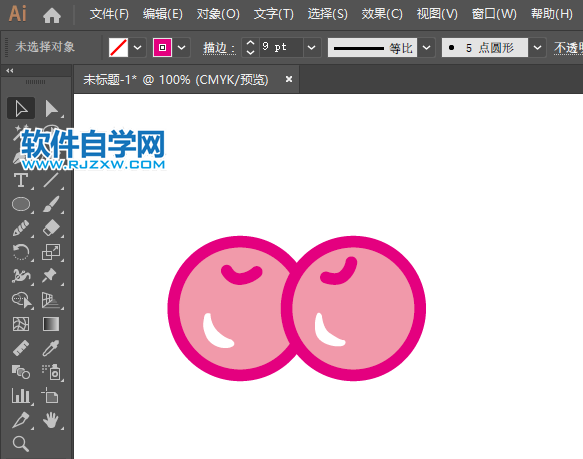This screenshot has width=583, height=459.
Task: Select the Zoom magnifier tool
Action: 21,444
